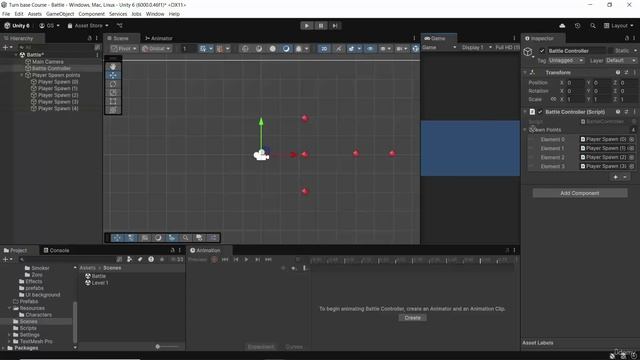Viewport: 640px width, 360px height.
Task: Click the Position X field
Action: point(575,82)
